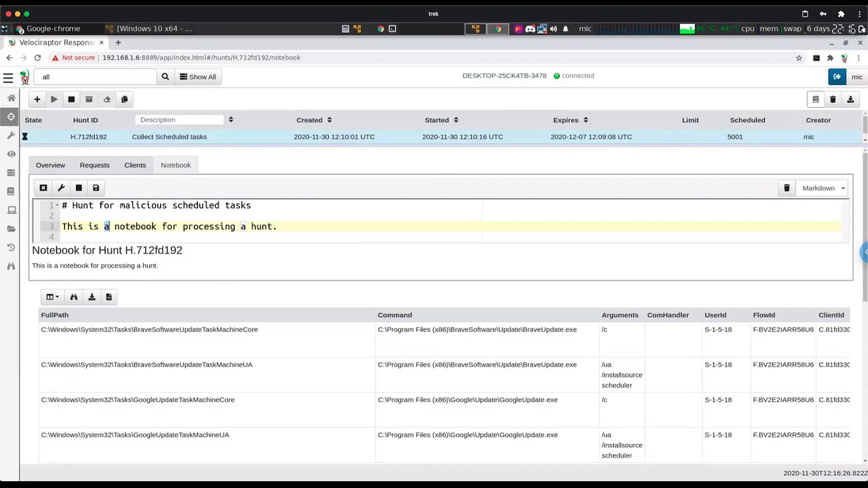
Task: Open cell type Markdown dropdown
Action: pos(823,188)
